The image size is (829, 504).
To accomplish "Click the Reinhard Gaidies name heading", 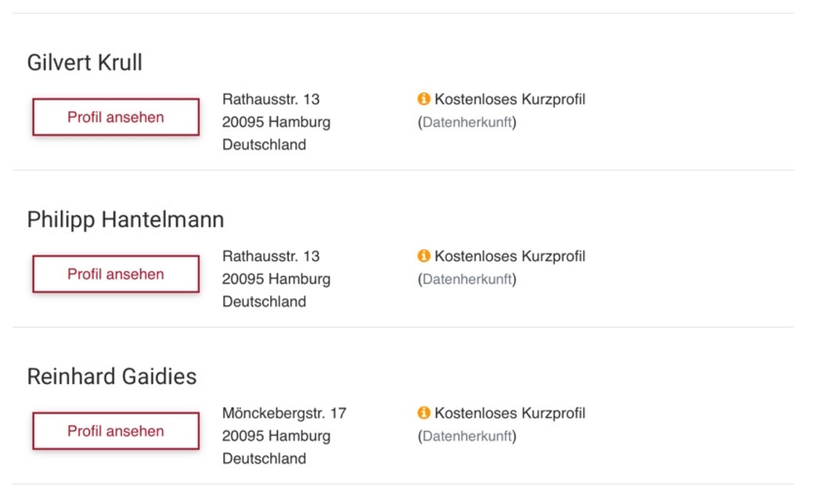I will coord(112,377).
